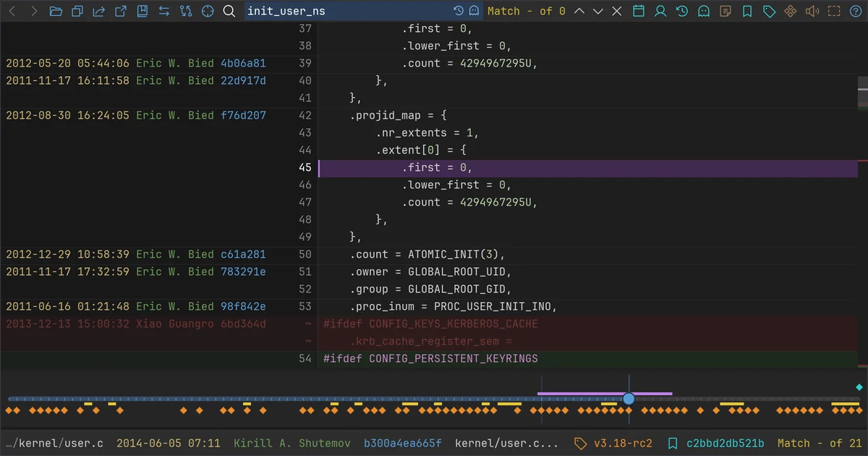Click bookmark c2bbd2db521b in status bar
The width and height of the screenshot is (868, 456).
pyautogui.click(x=716, y=443)
